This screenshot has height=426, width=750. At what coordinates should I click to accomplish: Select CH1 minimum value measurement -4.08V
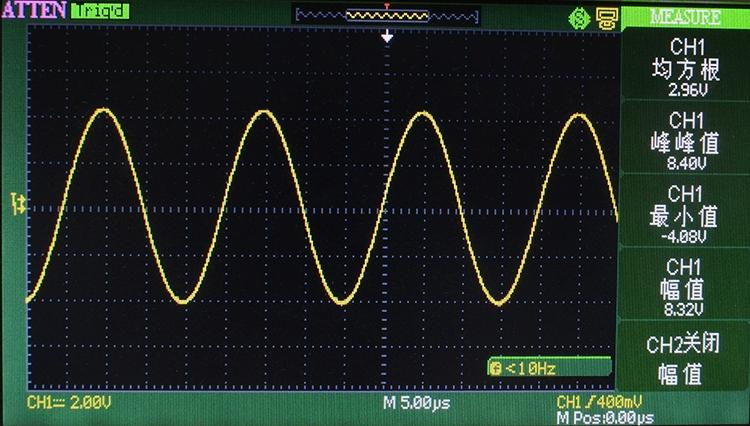(x=685, y=213)
